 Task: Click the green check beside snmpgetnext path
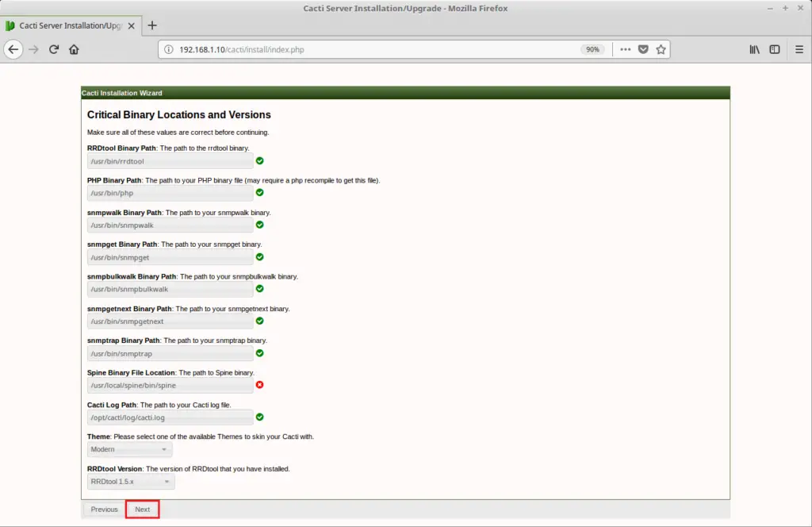(260, 321)
